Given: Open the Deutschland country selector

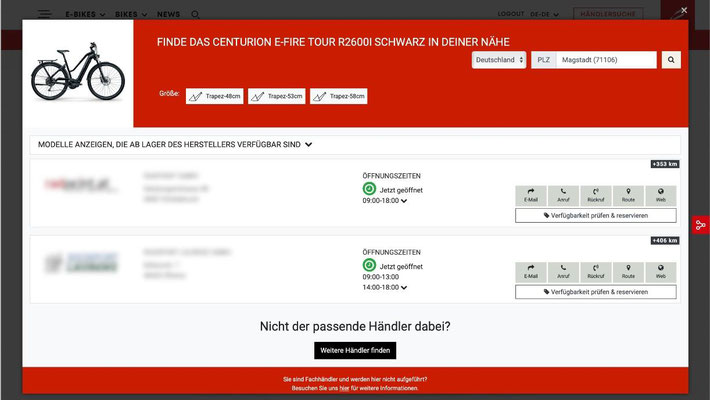Looking at the screenshot, I should pyautogui.click(x=499, y=60).
